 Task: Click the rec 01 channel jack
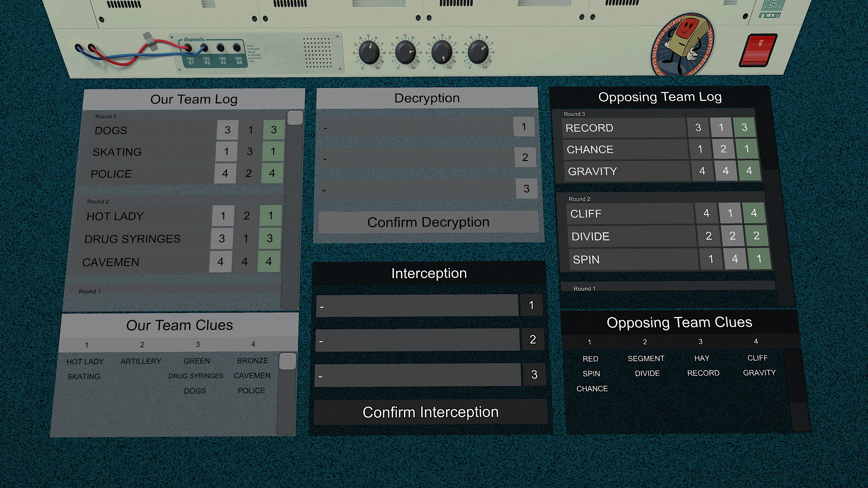[x=188, y=48]
